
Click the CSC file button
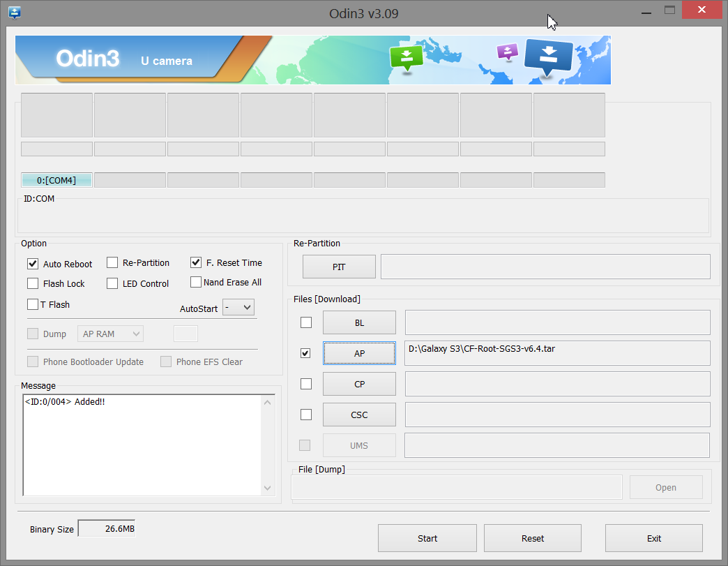(x=359, y=415)
